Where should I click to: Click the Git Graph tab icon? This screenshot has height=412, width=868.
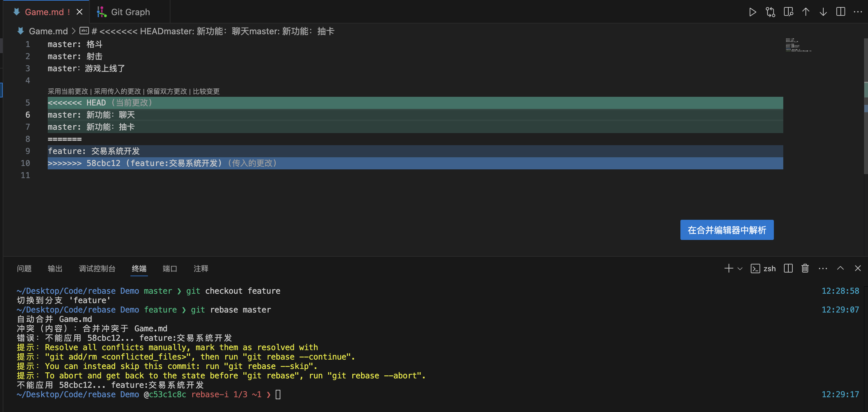point(102,12)
